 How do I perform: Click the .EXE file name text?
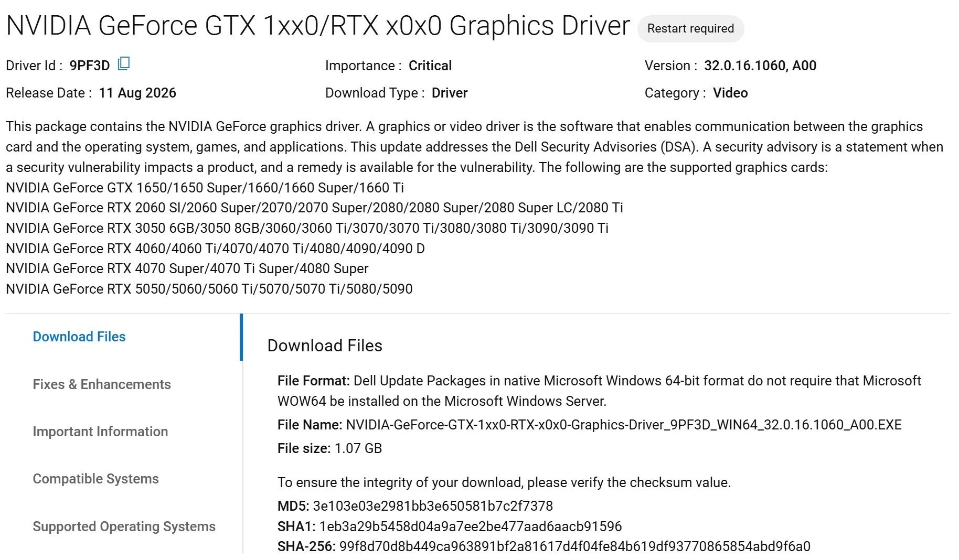click(x=624, y=425)
